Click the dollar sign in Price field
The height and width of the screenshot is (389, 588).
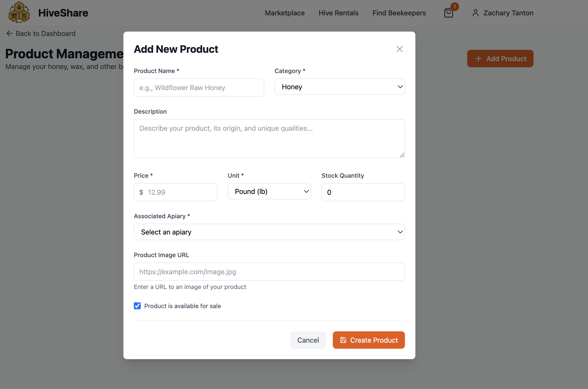(x=141, y=192)
